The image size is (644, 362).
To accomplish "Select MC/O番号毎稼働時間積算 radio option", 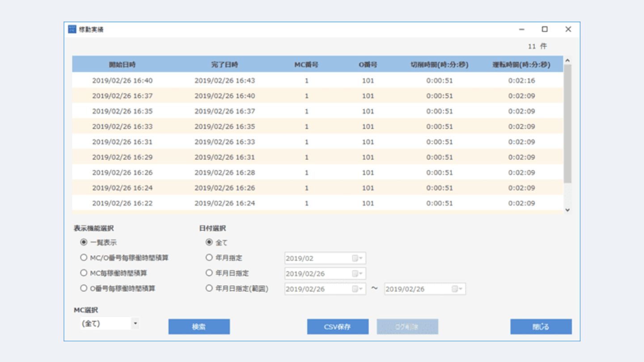I will (84, 258).
